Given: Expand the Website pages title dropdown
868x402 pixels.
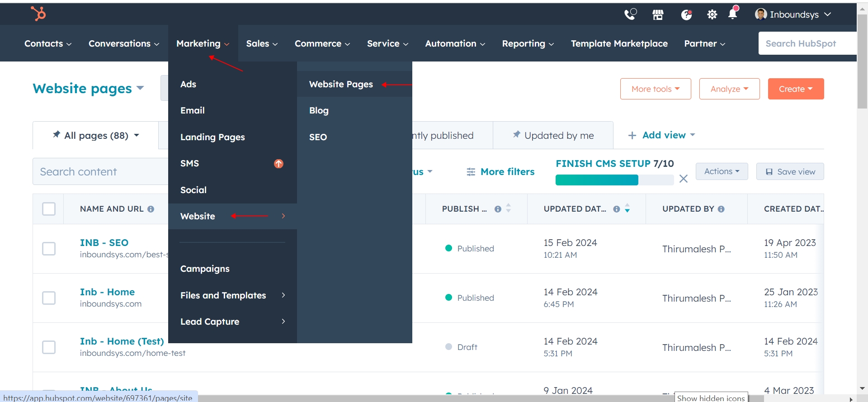Looking at the screenshot, I should click(140, 88).
